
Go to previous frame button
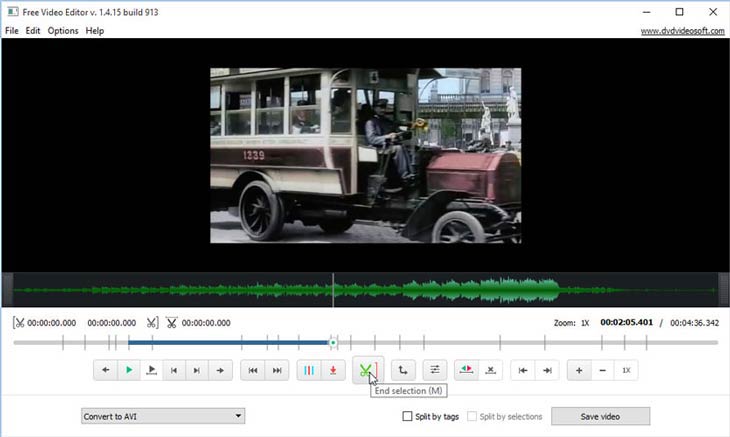point(174,370)
